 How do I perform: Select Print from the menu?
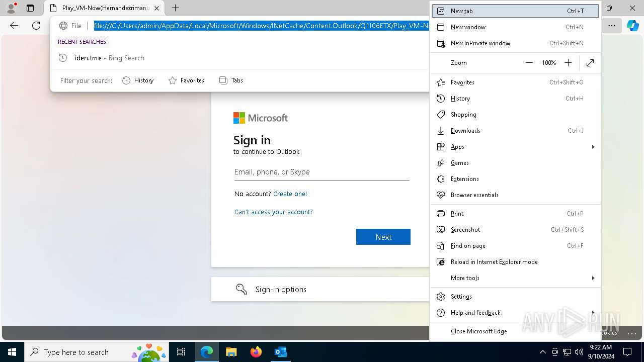coord(515,214)
